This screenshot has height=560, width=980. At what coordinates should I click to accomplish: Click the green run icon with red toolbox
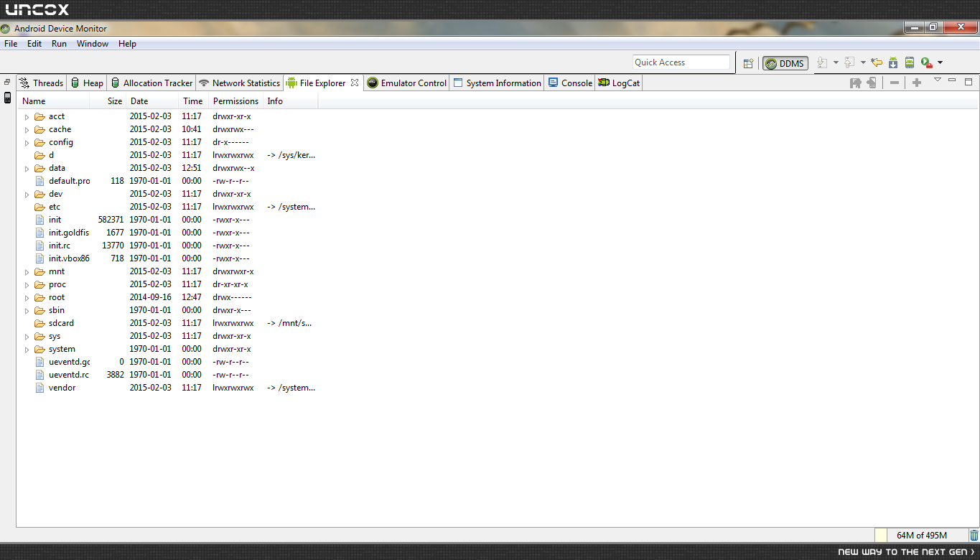[926, 62]
